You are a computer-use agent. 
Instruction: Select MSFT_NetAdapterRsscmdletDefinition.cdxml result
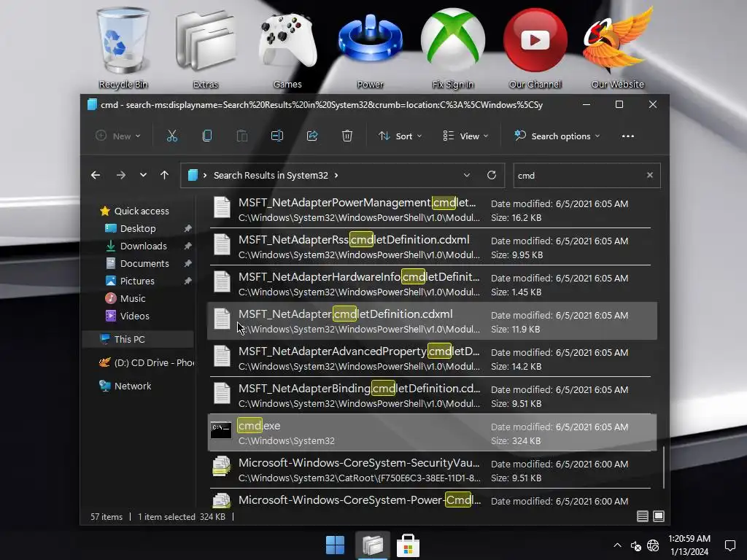click(x=432, y=246)
